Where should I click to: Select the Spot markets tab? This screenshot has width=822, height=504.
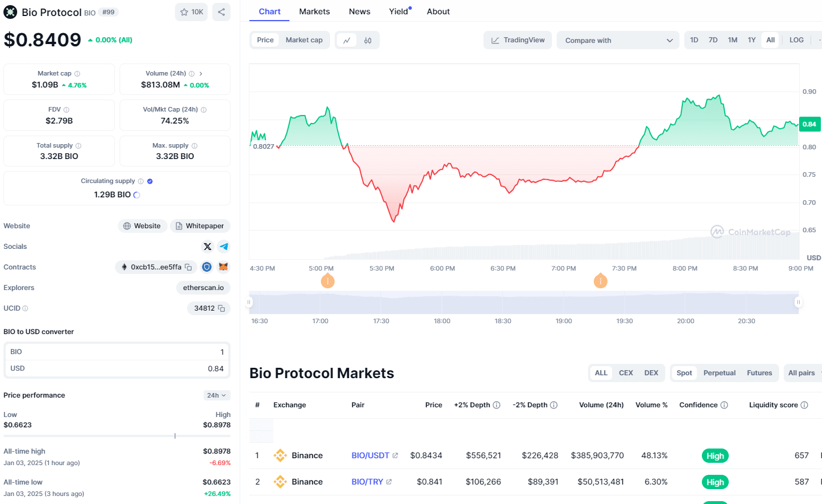tap(684, 373)
